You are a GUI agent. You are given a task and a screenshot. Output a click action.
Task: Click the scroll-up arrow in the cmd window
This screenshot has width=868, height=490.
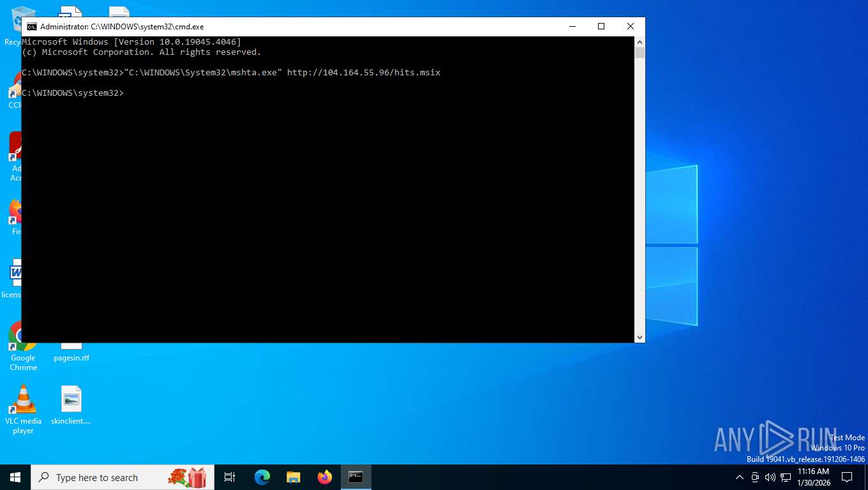[640, 41]
